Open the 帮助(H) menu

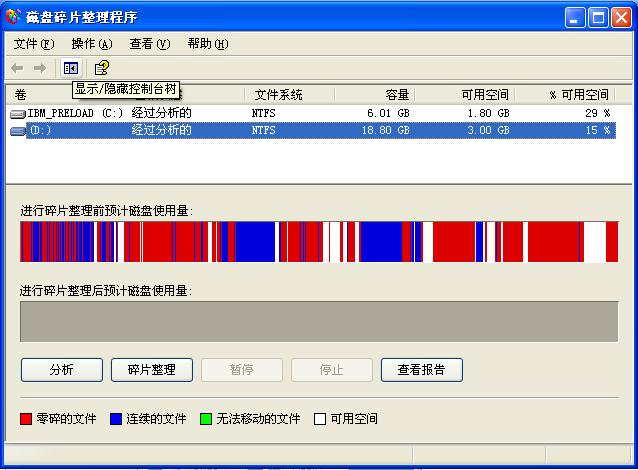(207, 44)
